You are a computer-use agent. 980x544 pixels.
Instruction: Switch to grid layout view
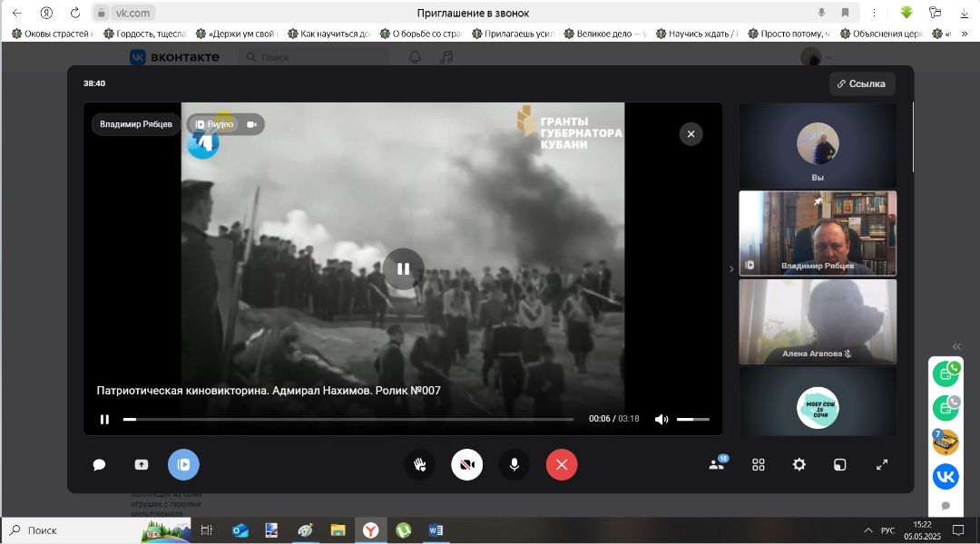coord(758,465)
